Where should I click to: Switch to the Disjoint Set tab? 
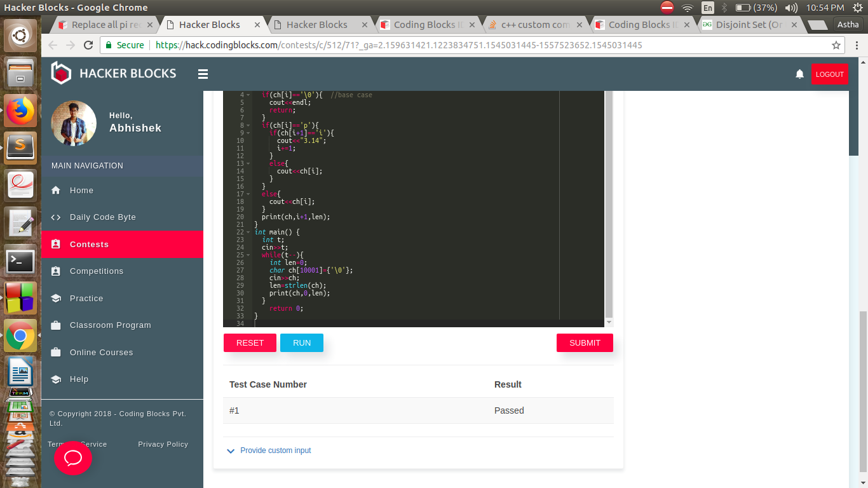(x=749, y=25)
